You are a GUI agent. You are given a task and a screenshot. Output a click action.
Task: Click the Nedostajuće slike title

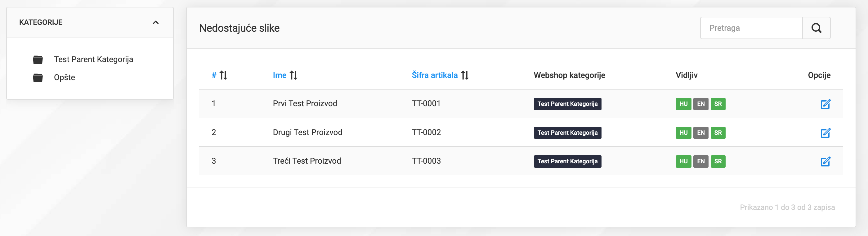point(239,28)
